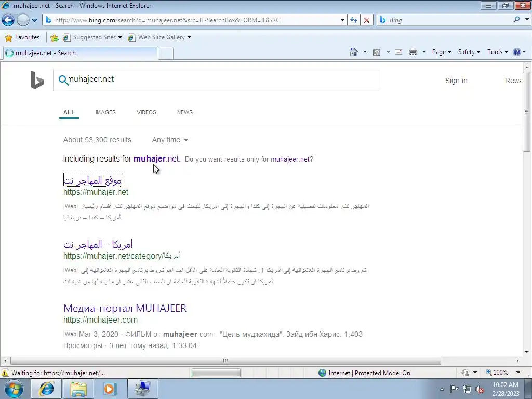Click the Home page icon
Screen dimensions: 532x399
click(353, 52)
